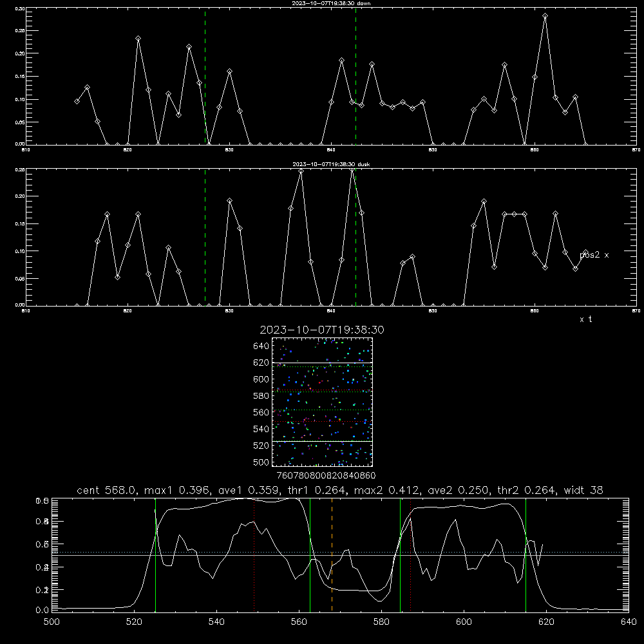Click the 'widt 38' value

click(x=583, y=490)
